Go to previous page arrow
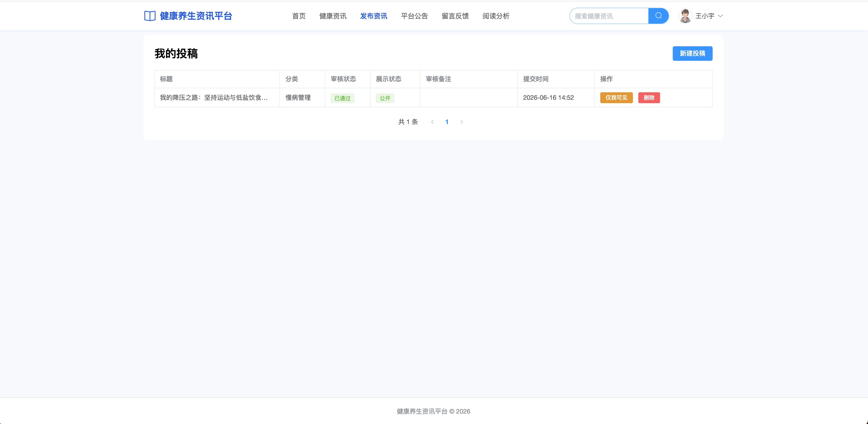Image resolution: width=868 pixels, height=424 pixels. 432,122
